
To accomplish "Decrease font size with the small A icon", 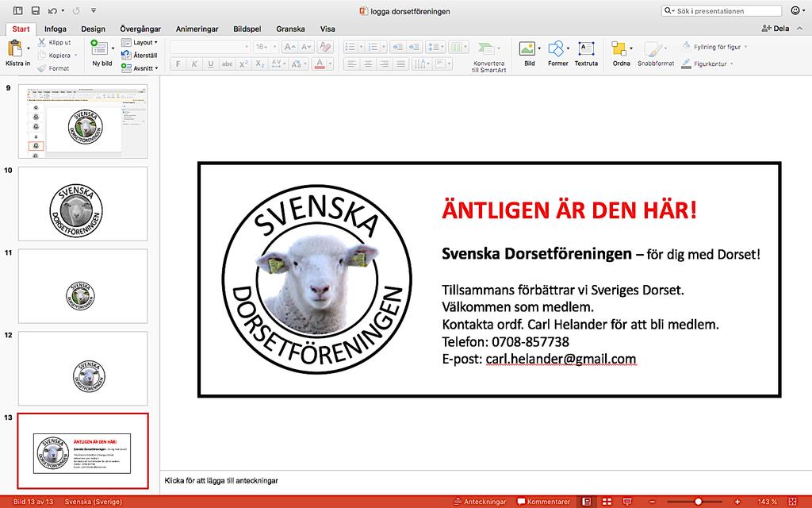I will coord(307,47).
